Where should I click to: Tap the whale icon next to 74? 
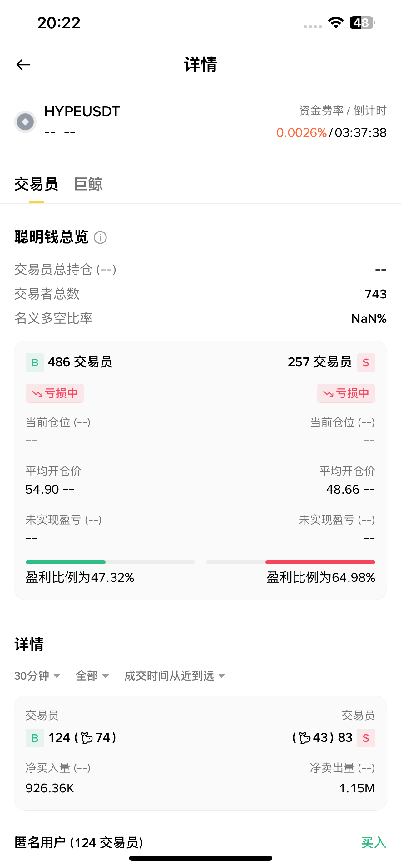[x=87, y=738]
